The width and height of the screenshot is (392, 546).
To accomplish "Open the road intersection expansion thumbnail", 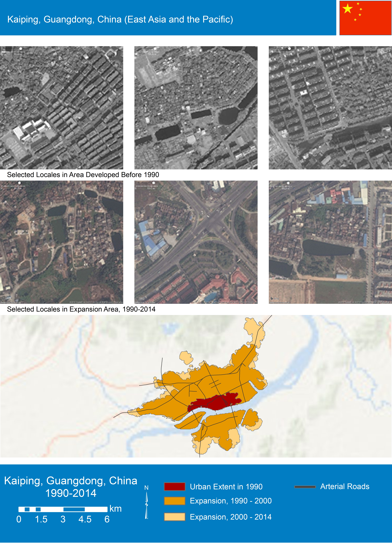I will (x=196, y=242).
